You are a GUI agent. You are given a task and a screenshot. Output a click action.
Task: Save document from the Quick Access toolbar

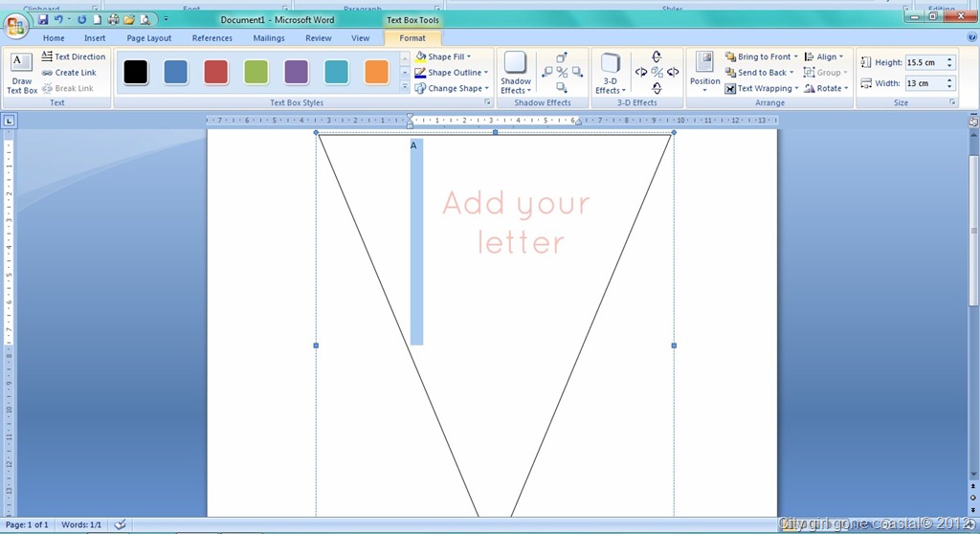(x=43, y=20)
